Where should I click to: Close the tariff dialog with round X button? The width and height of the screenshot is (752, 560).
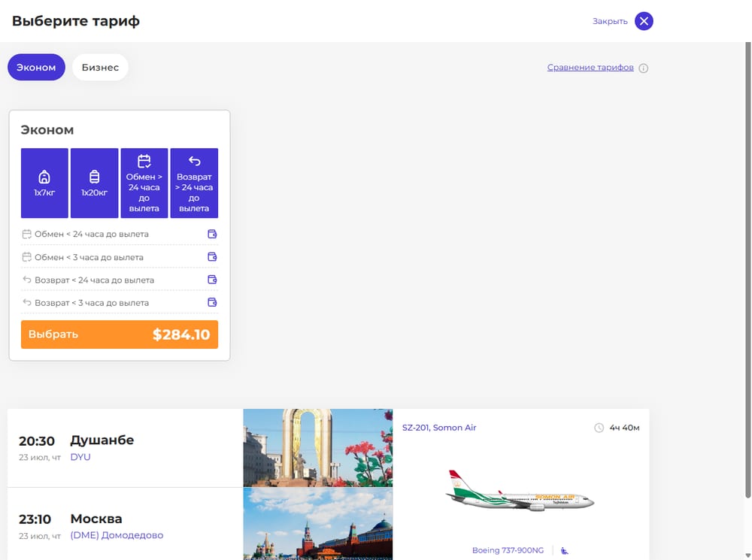[644, 21]
